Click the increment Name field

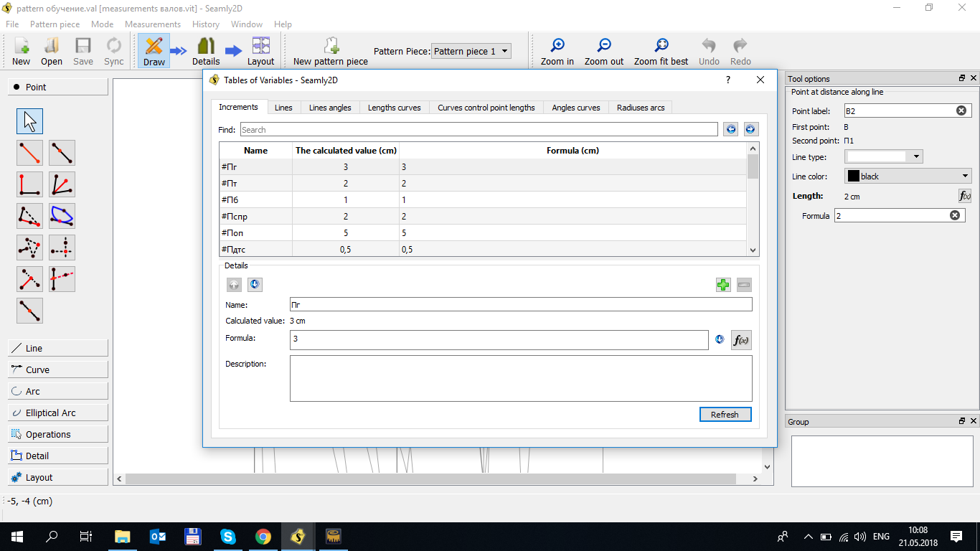tap(521, 305)
